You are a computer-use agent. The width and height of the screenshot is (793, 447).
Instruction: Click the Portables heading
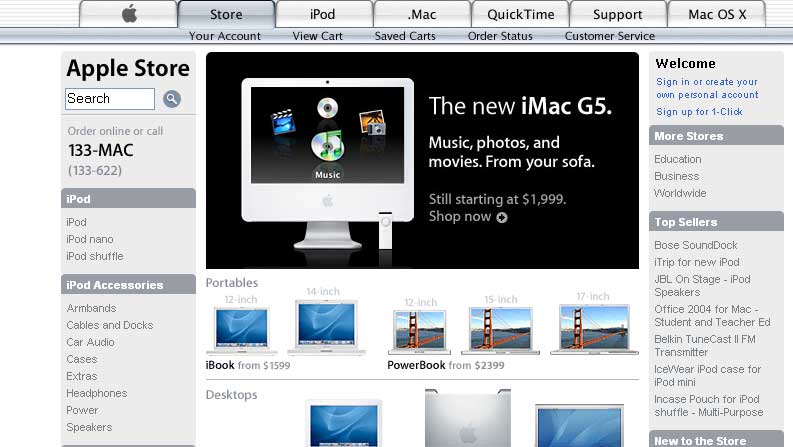pos(232,283)
